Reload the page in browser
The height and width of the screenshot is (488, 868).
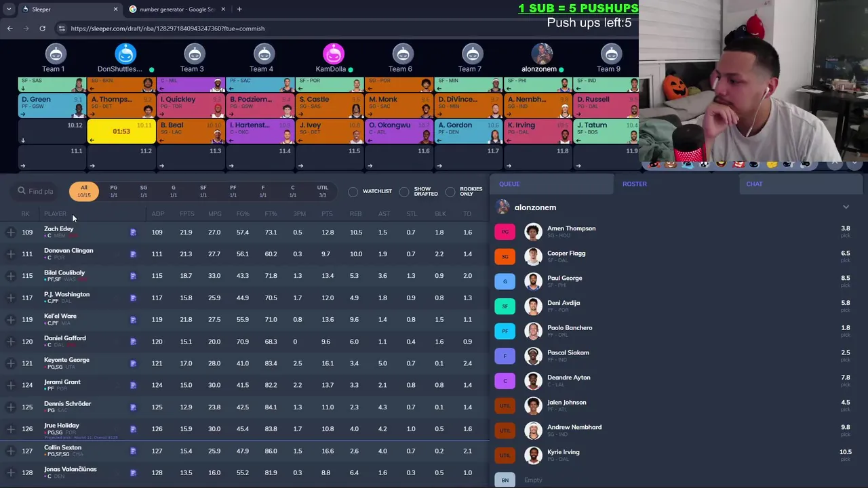point(42,28)
